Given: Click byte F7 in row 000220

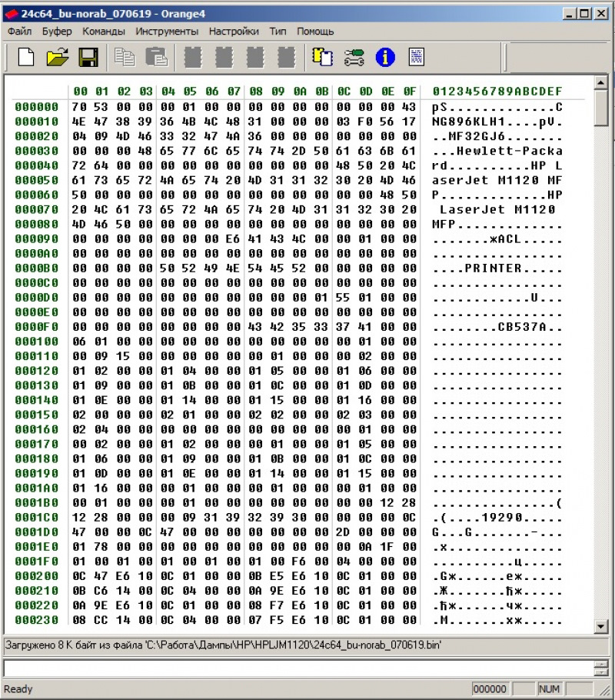Looking at the screenshot, I should tap(278, 605).
